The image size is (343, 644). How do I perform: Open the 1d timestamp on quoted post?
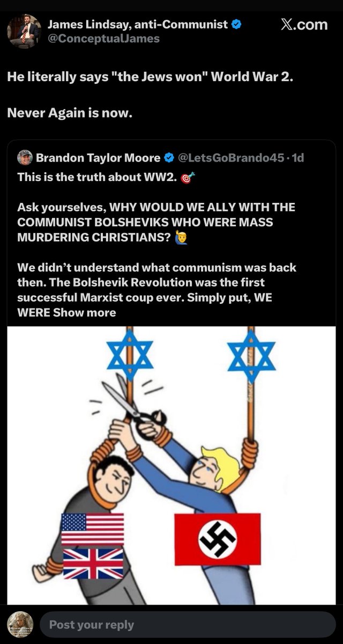[299, 158]
